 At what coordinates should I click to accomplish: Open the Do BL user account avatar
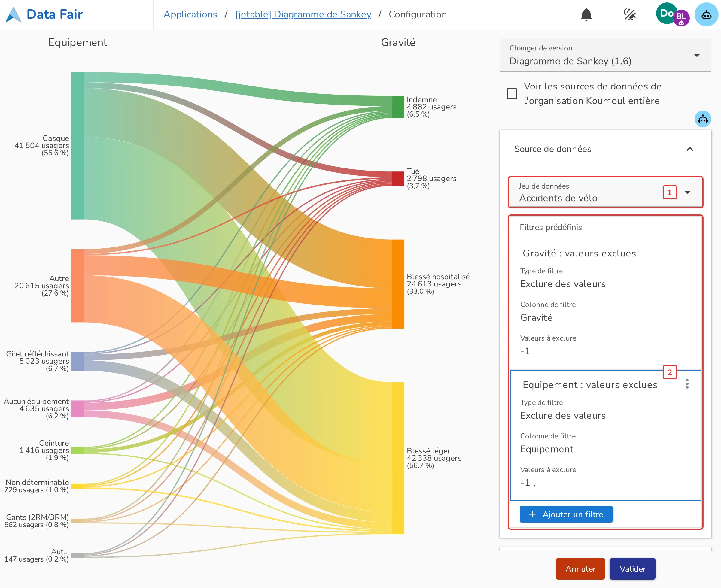pyautogui.click(x=673, y=14)
